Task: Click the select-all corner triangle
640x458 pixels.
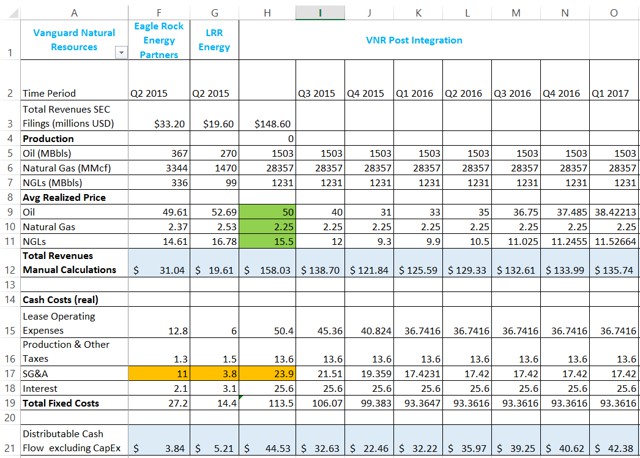Action: (13, 13)
